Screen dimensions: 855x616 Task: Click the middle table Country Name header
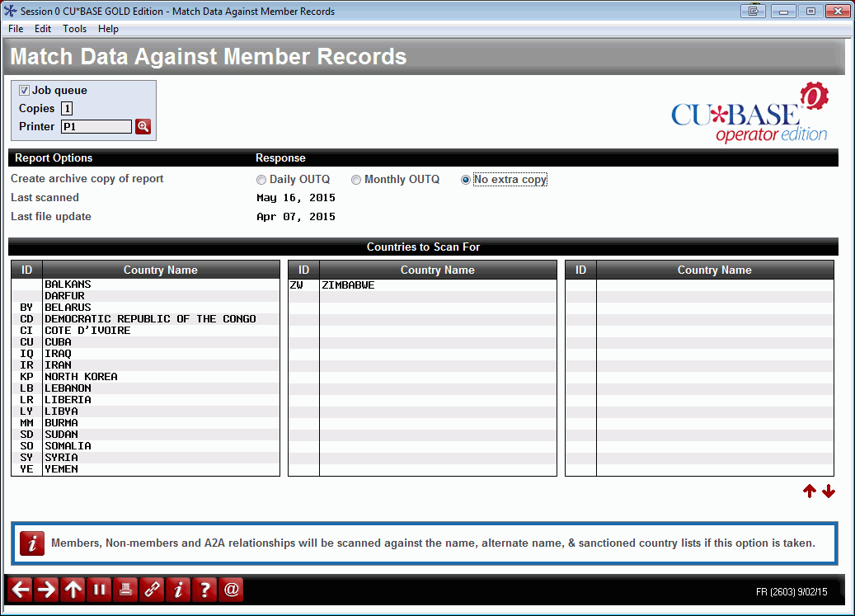click(438, 270)
